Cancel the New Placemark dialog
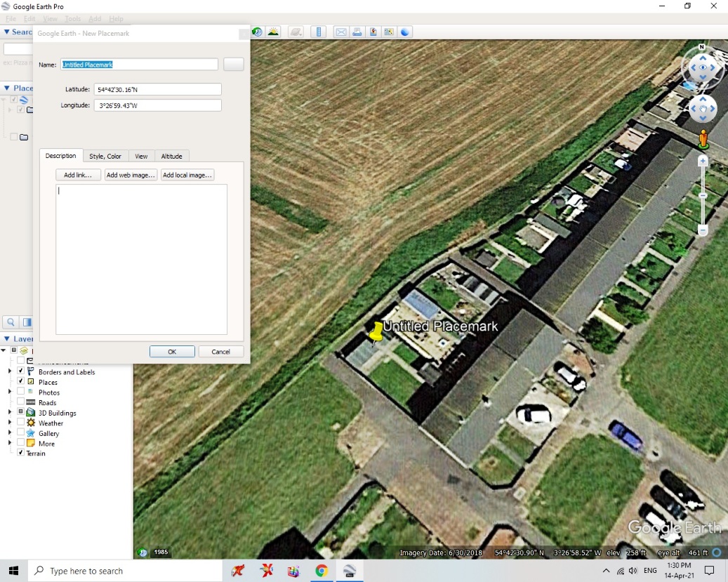Image resolution: width=728 pixels, height=582 pixels. [x=221, y=352]
